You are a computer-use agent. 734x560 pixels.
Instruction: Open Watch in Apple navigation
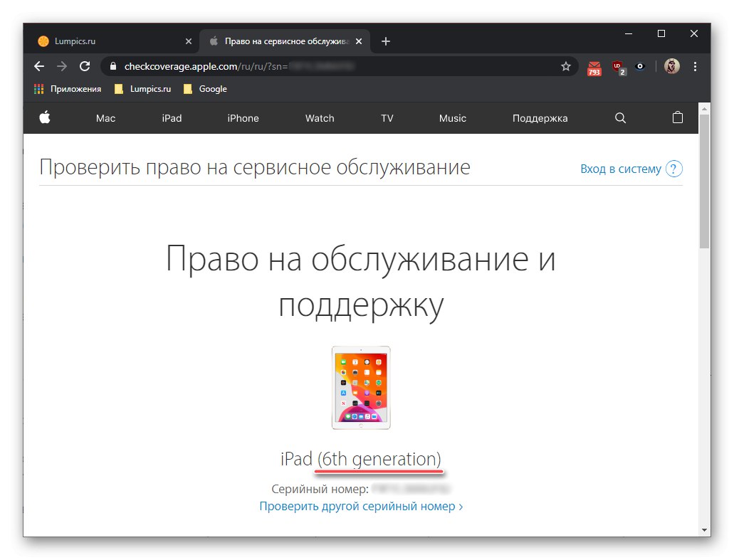pyautogui.click(x=320, y=118)
